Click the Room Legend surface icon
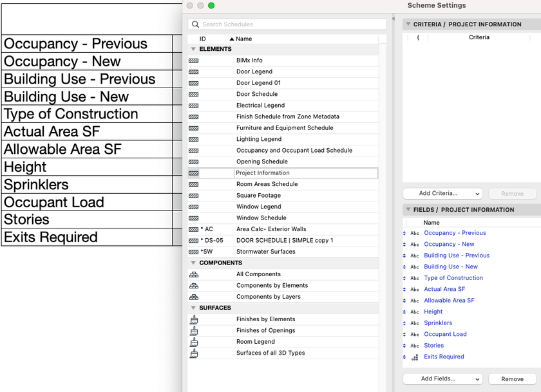Viewport: 541px width, 392px height. tap(194, 341)
